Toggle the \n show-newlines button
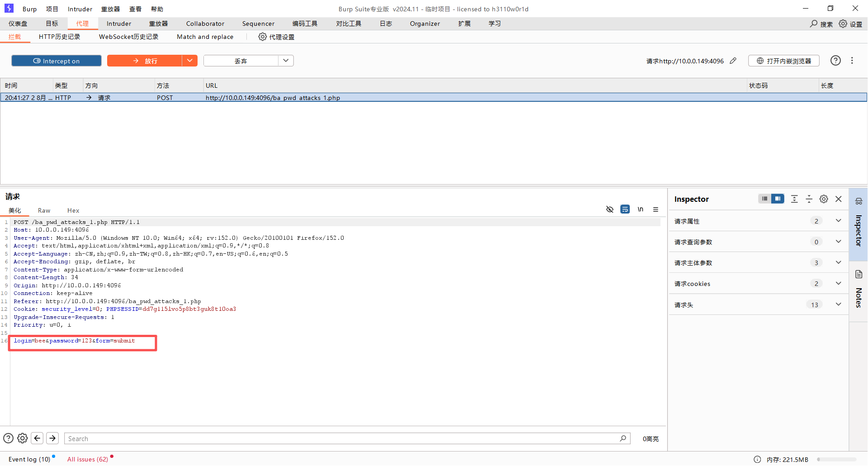Image resolution: width=868 pixels, height=466 pixels. click(x=641, y=209)
